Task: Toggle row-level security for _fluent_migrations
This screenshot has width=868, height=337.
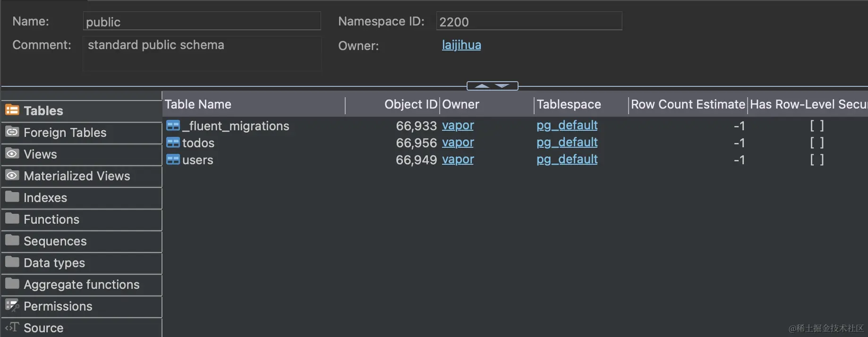Action: pos(817,126)
